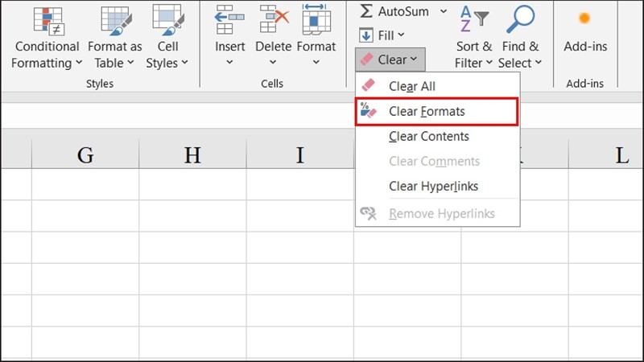
Task: Click the Add-ins button label
Action: (x=585, y=47)
